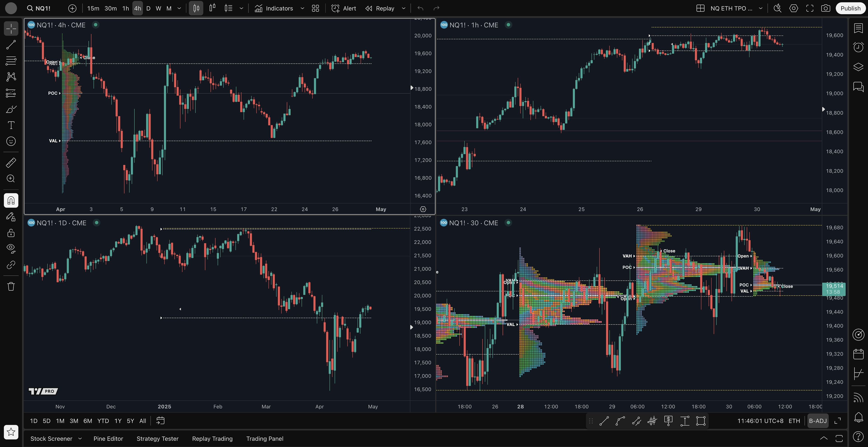Toggle hide all drawings eye icon
Viewport: 868px width, 447px height.
tap(11, 248)
